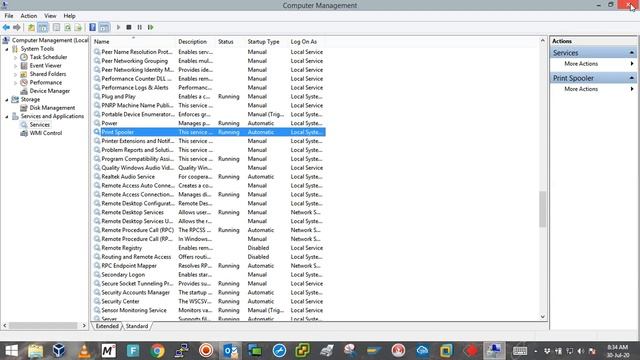Open the Windows Start button
The image size is (640, 360).
(x=11, y=351)
